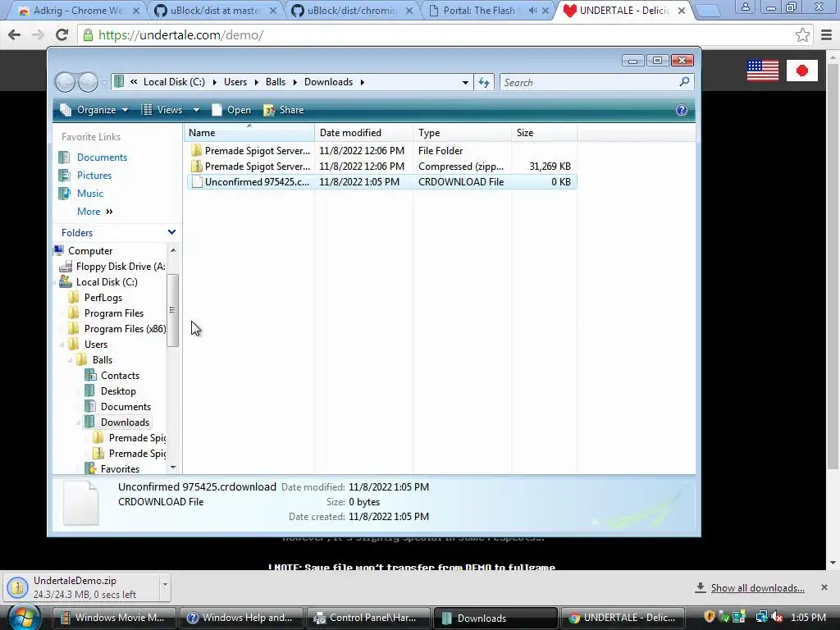This screenshot has width=840, height=630.
Task: Open Pictures in Favorite Links
Action: click(x=94, y=176)
